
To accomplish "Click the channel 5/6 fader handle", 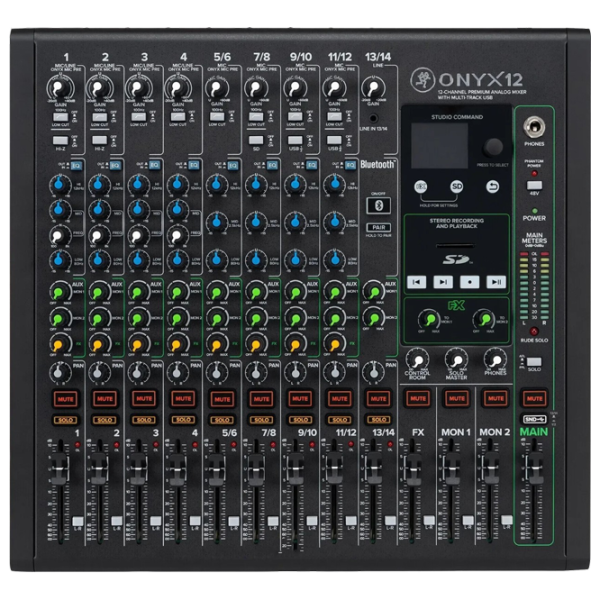I will 214,470.
